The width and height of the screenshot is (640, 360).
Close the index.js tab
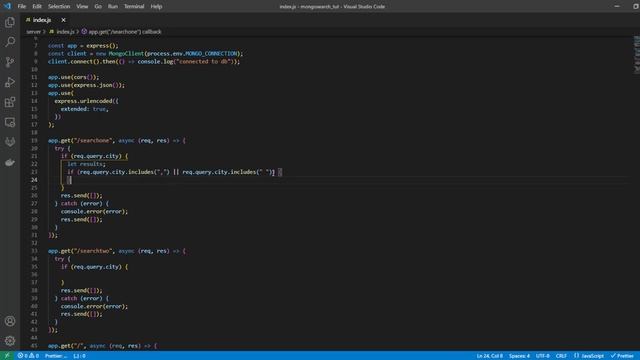point(63,20)
